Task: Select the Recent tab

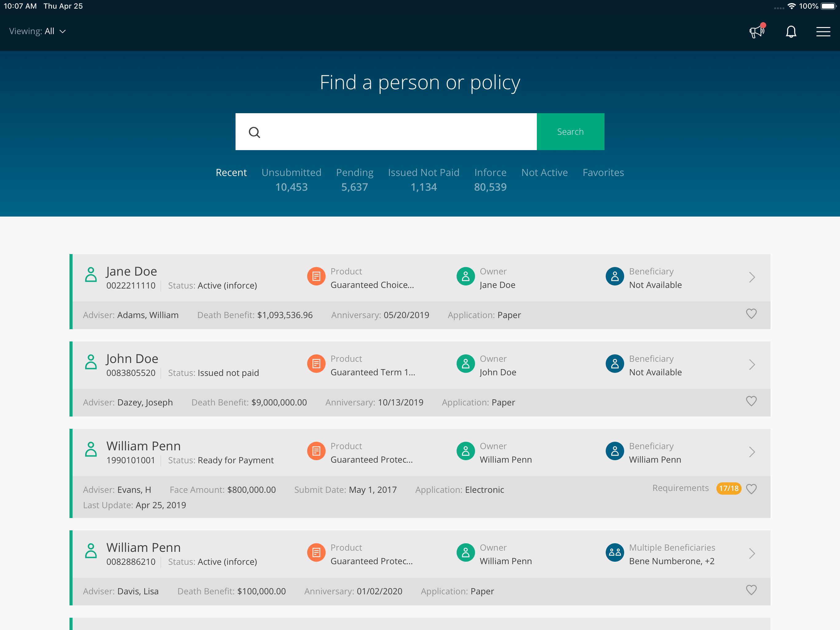Action: click(231, 173)
